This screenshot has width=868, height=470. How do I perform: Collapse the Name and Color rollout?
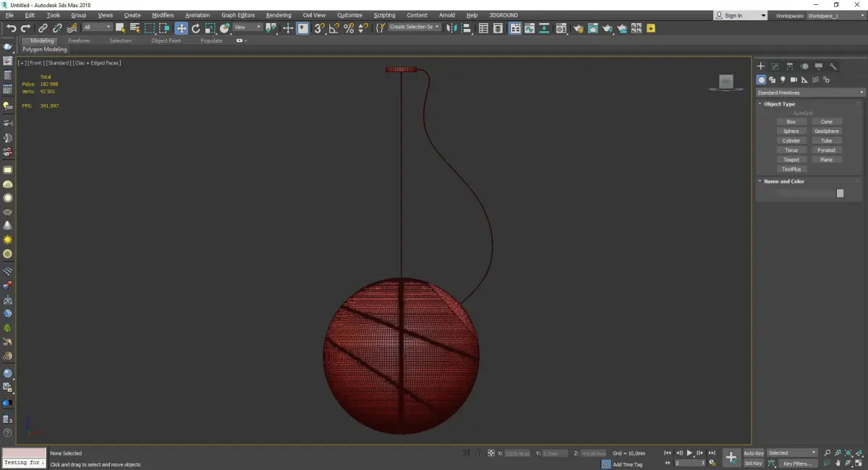[x=783, y=181]
